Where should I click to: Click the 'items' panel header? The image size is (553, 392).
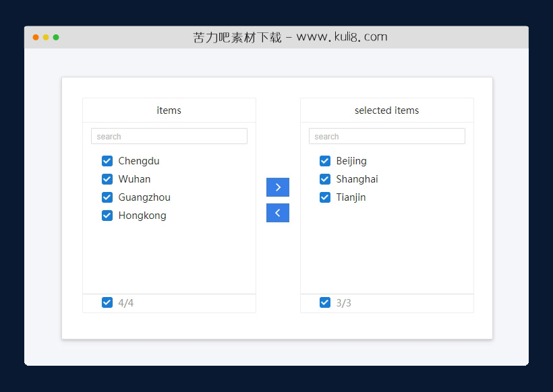pos(169,110)
